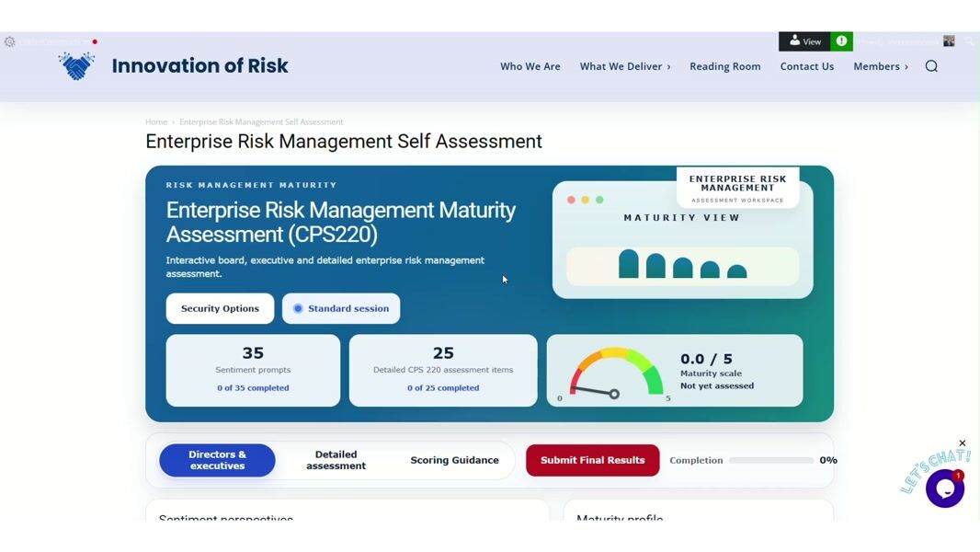Click the admin bar gear icon
This screenshot has width=980, height=552.
9,42
